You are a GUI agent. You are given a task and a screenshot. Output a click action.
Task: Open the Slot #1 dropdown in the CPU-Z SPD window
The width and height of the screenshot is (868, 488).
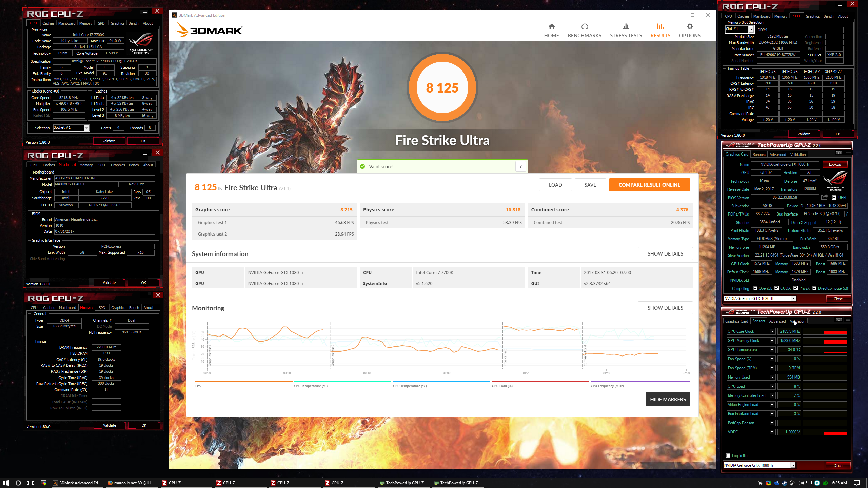tap(751, 29)
